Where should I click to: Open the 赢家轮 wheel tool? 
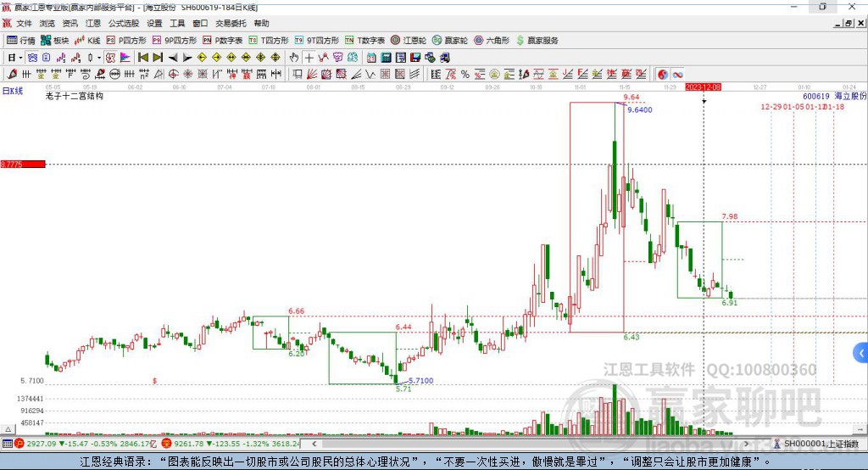[x=450, y=41]
